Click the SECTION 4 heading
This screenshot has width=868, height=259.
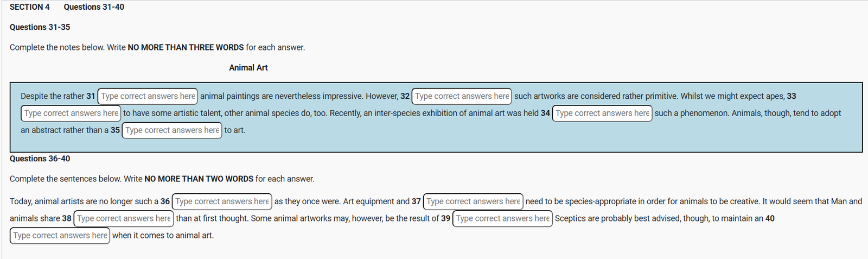coord(30,7)
